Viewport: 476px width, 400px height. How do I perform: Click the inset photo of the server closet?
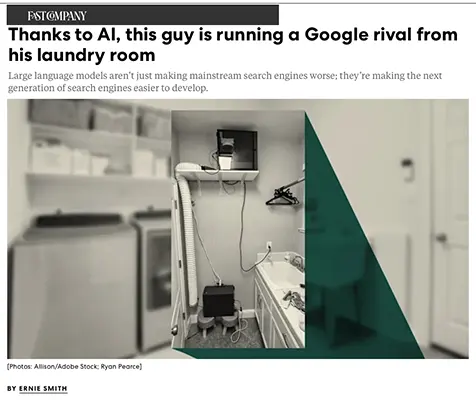click(x=238, y=229)
